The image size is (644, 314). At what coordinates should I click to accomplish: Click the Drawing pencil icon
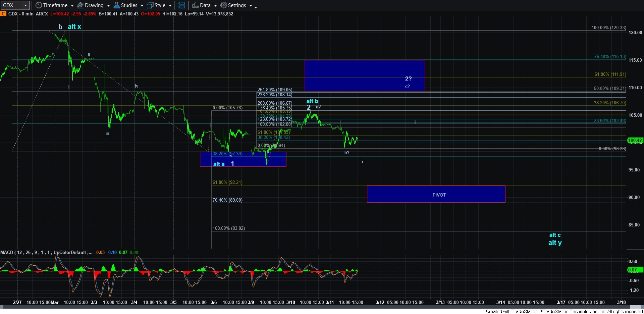[80, 5]
